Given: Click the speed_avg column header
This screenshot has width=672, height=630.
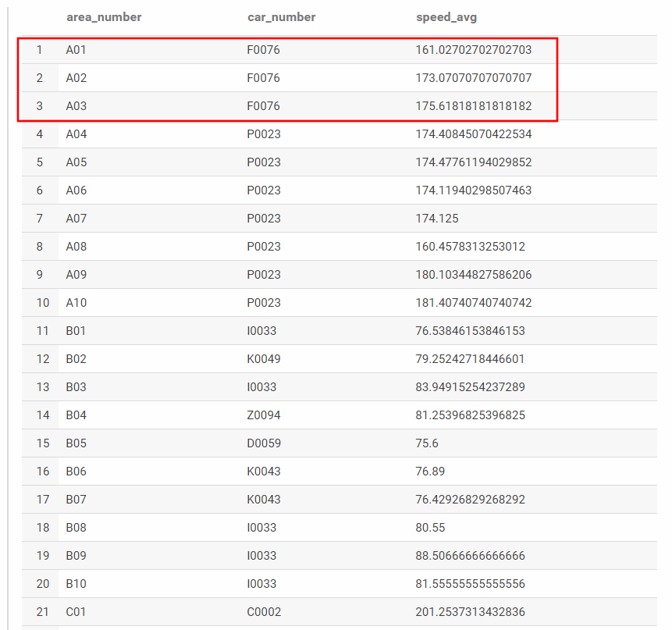Looking at the screenshot, I should 446,18.
